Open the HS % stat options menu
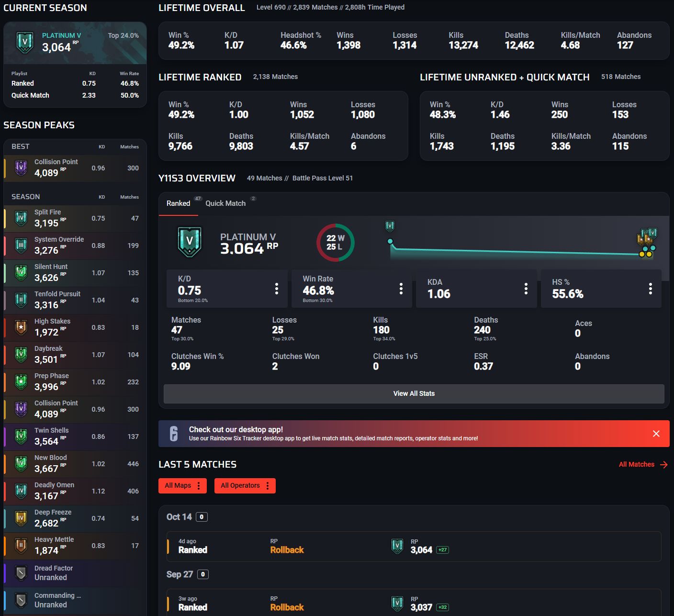Screen dimensions: 674x616 pyautogui.click(x=651, y=288)
